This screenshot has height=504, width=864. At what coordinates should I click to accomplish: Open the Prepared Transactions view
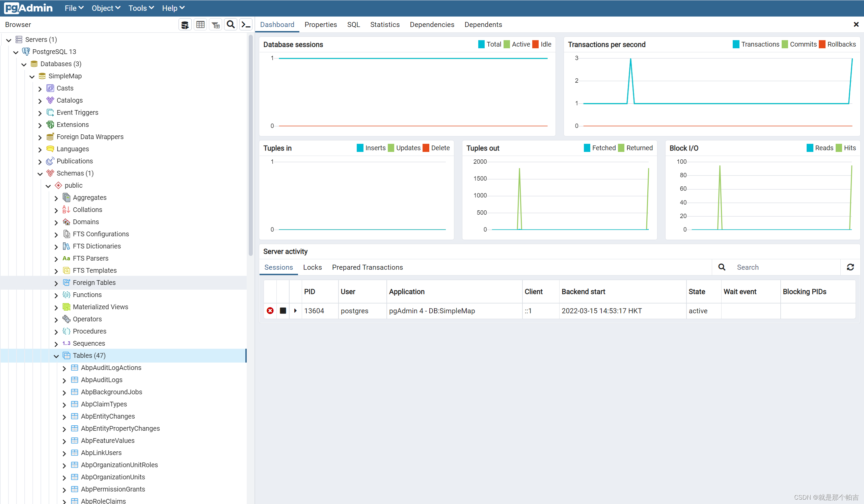(367, 267)
